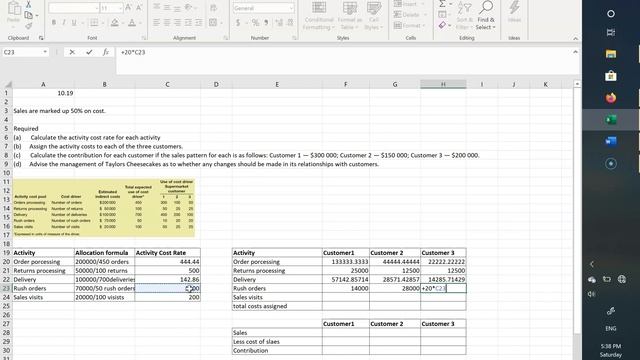Cancel the formula entry with X
640x360 pixels.
point(72,52)
